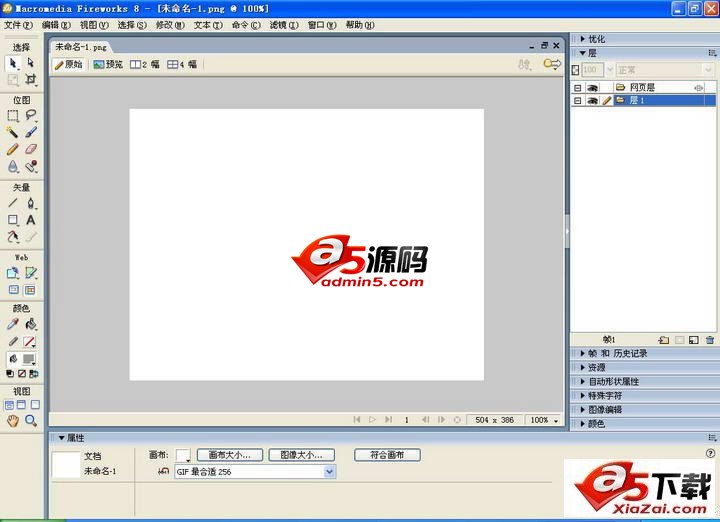Select the Pointer tool
Screen dimensions: 720x522
point(12,63)
